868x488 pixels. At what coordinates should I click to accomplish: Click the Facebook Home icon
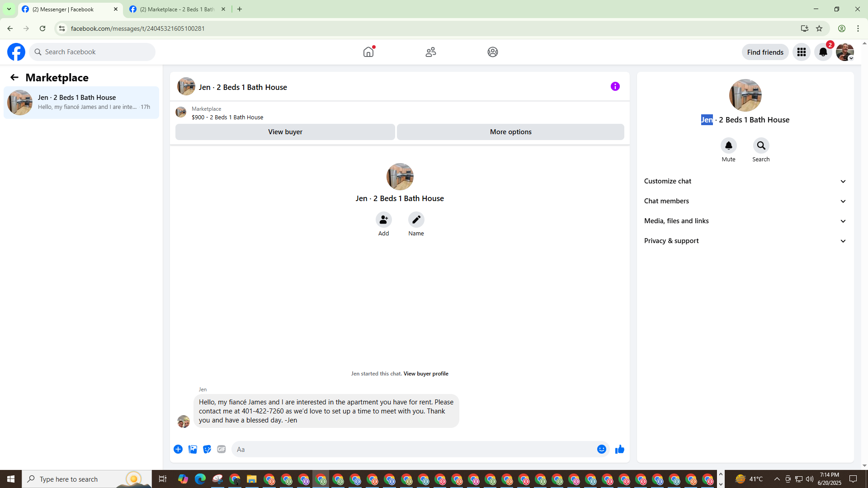pos(368,52)
